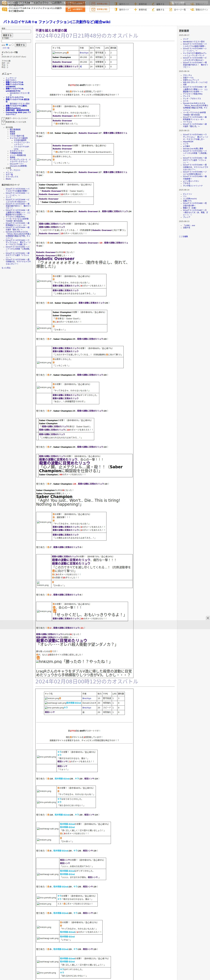
Task: Click the 検索 keyword input field
Action: pos(16,32)
